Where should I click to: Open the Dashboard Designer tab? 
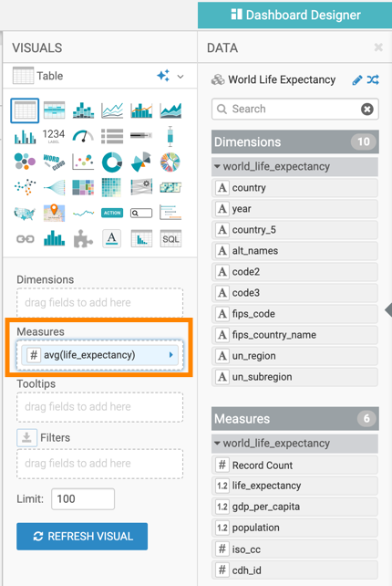coord(295,15)
